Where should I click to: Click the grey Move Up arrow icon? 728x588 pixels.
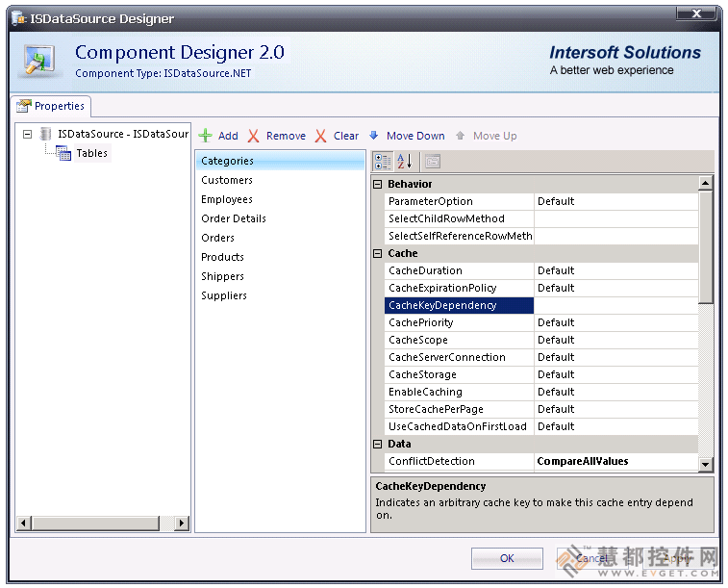(460, 135)
